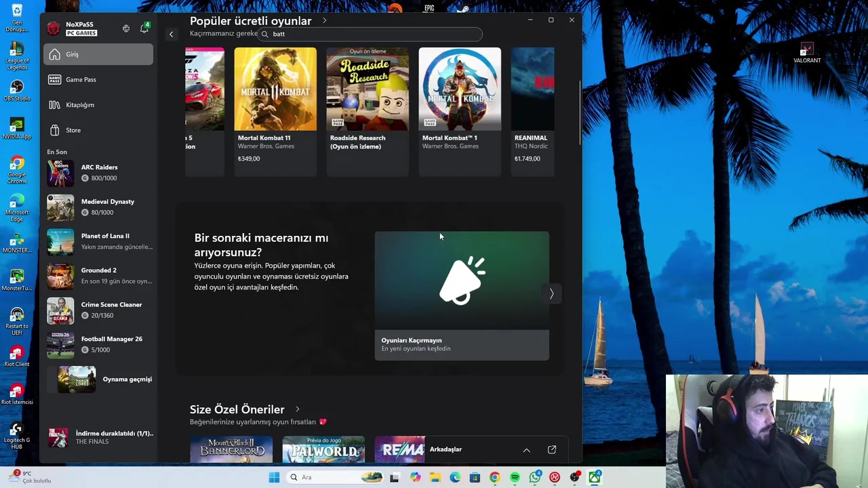The image size is (868, 488).
Task: Open the Palworld game thumbnail
Action: click(323, 449)
